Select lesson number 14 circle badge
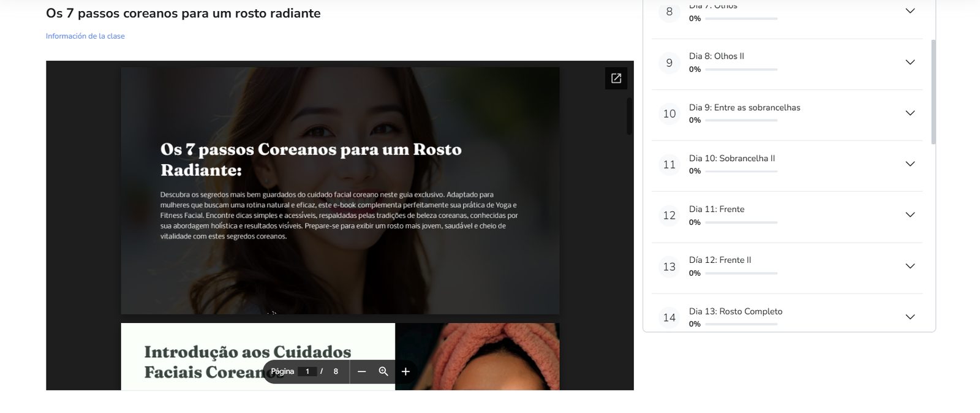This screenshot has width=980, height=413. 669,317
